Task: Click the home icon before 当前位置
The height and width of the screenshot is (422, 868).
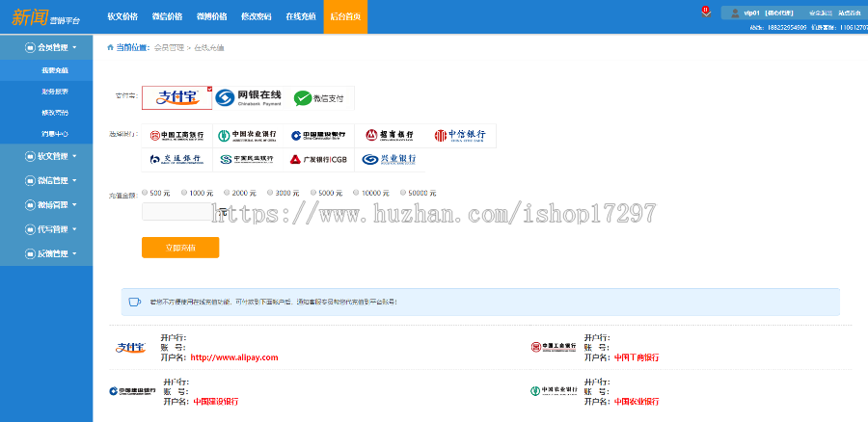Action: pyautogui.click(x=110, y=47)
